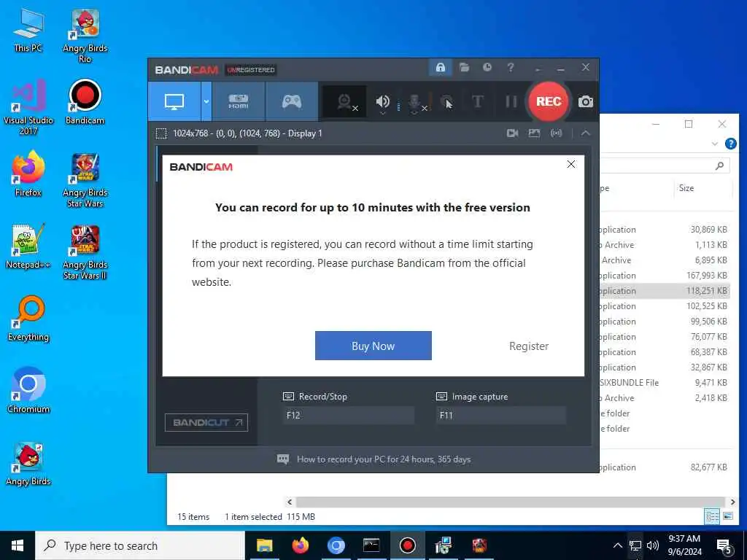Viewport: 747px width, 560px height.
Task: Click Explorer horizontal scrollbar left arrow
Action: pos(289,502)
